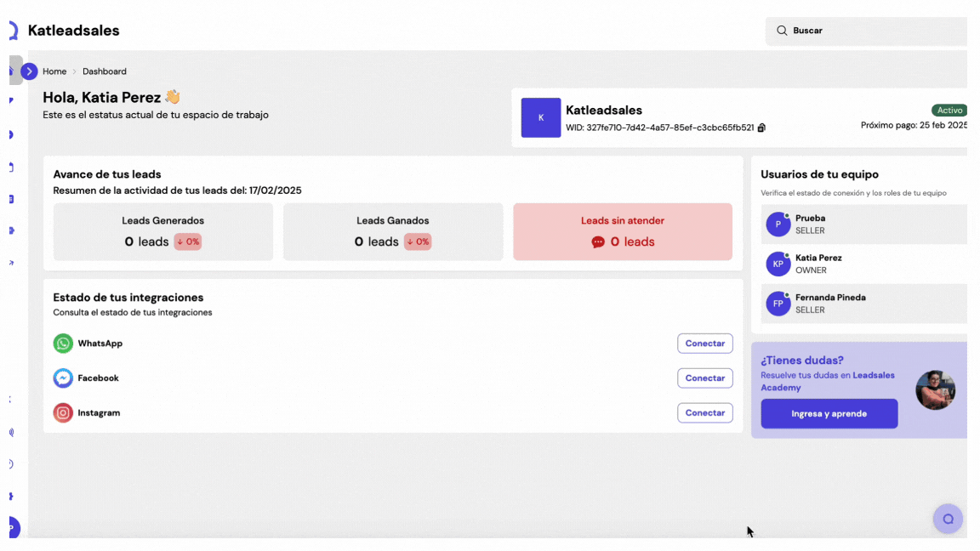Select Katia Perez OWNER team row
This screenshot has height=551, width=980.
coord(863,264)
